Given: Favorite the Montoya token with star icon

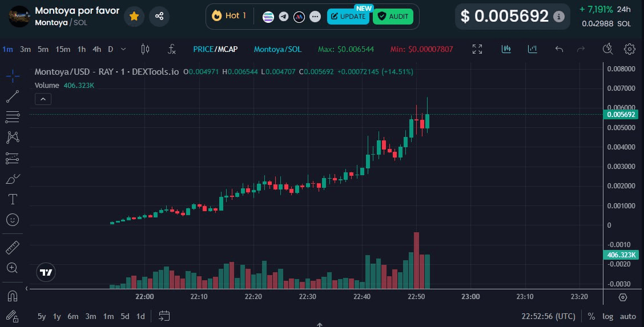Looking at the screenshot, I should click(134, 17).
